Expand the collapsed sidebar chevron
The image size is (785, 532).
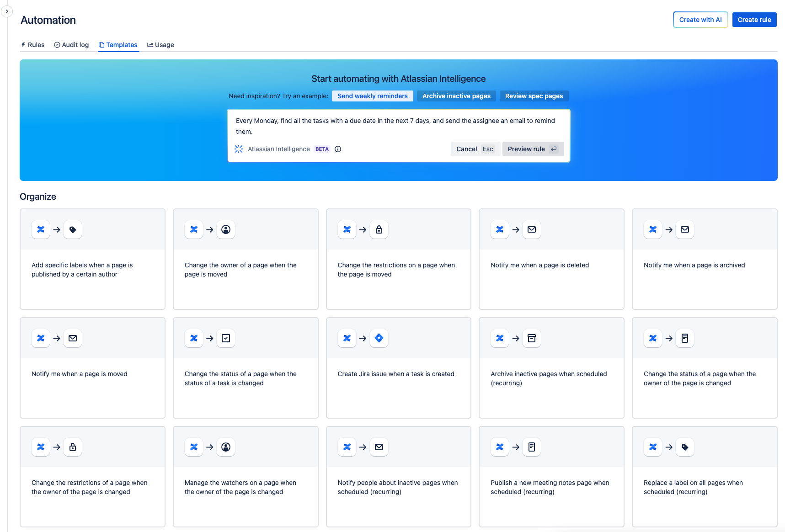coord(7,11)
